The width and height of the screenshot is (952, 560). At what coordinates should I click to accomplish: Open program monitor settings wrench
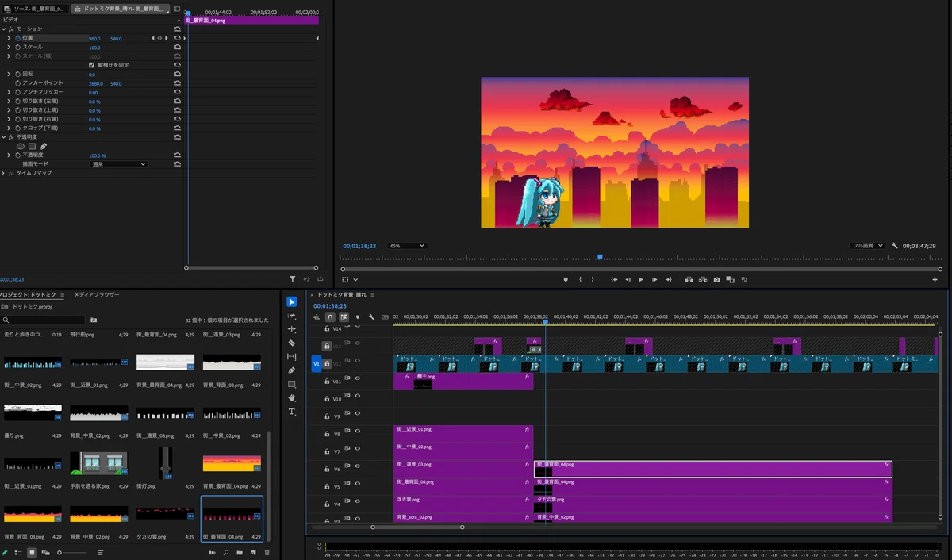click(894, 246)
